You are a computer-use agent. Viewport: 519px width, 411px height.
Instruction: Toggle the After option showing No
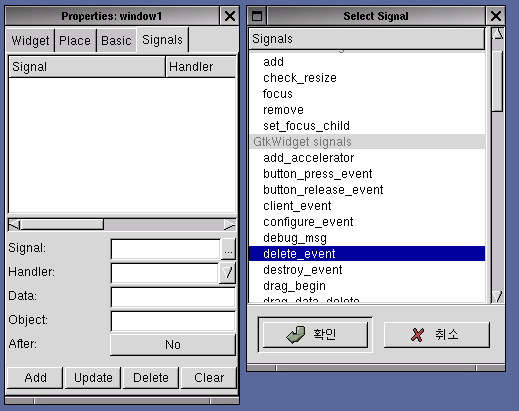[x=173, y=345]
